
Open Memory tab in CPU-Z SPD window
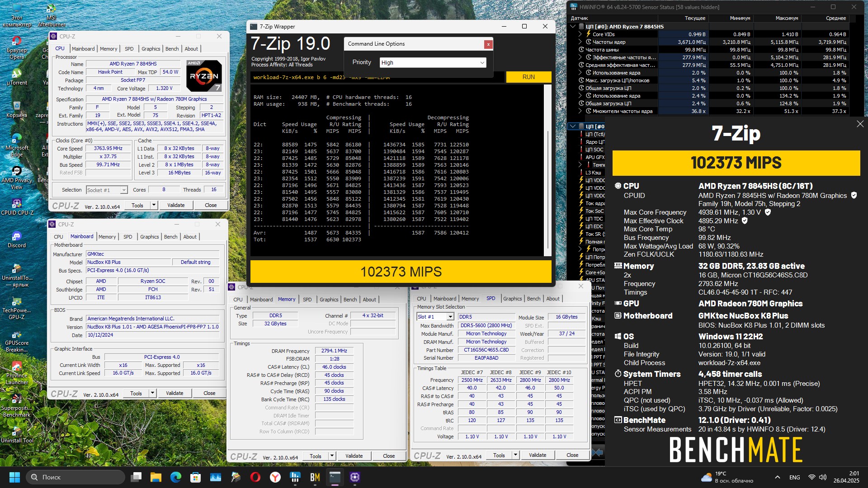(x=470, y=299)
